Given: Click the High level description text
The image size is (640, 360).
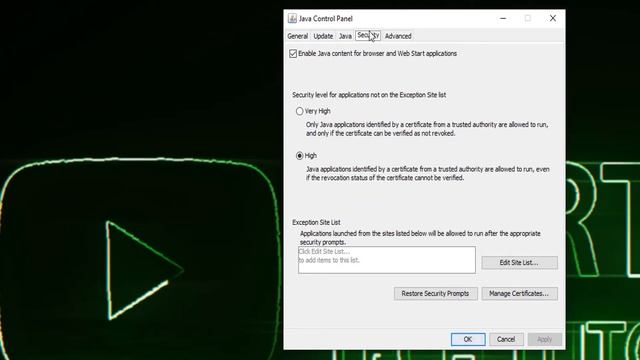Looking at the screenshot, I should coord(428,173).
